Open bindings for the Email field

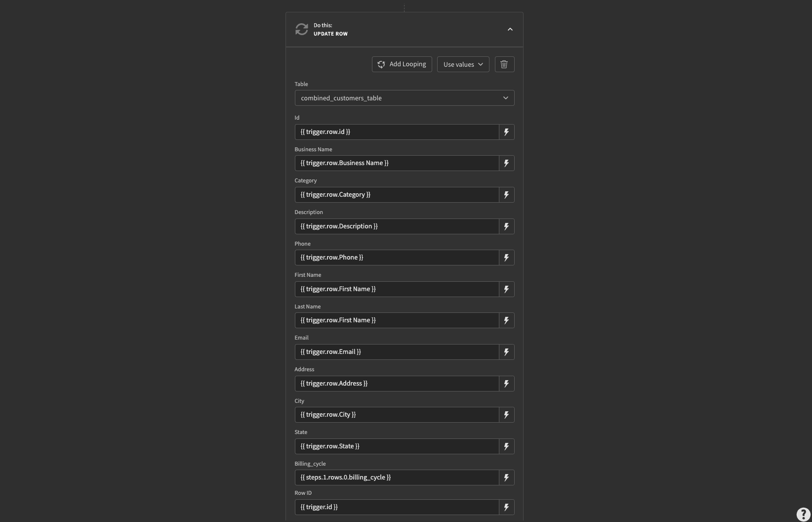click(x=506, y=352)
